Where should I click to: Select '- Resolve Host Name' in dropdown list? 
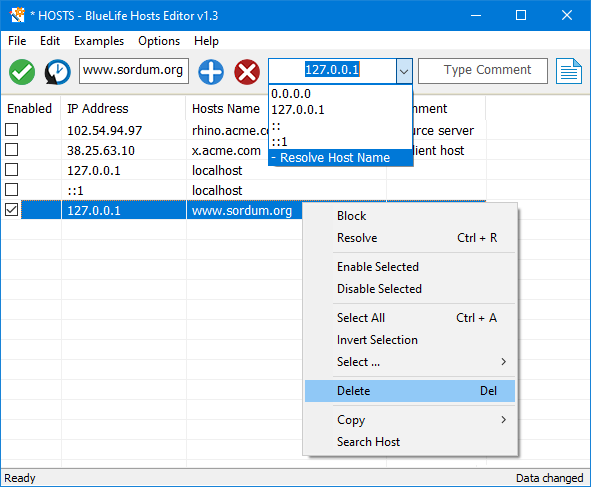[340, 157]
